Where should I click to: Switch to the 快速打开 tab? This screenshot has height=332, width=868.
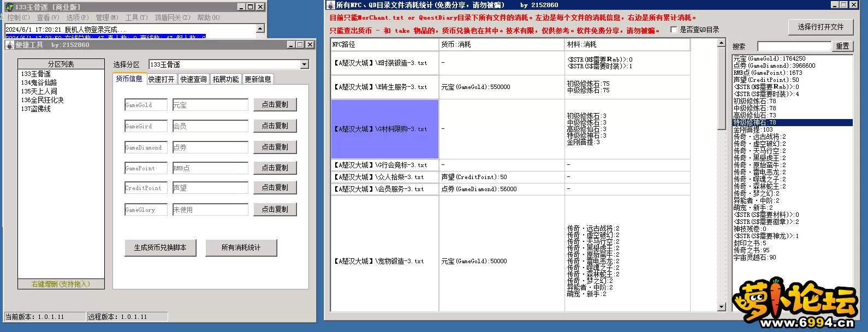click(162, 79)
